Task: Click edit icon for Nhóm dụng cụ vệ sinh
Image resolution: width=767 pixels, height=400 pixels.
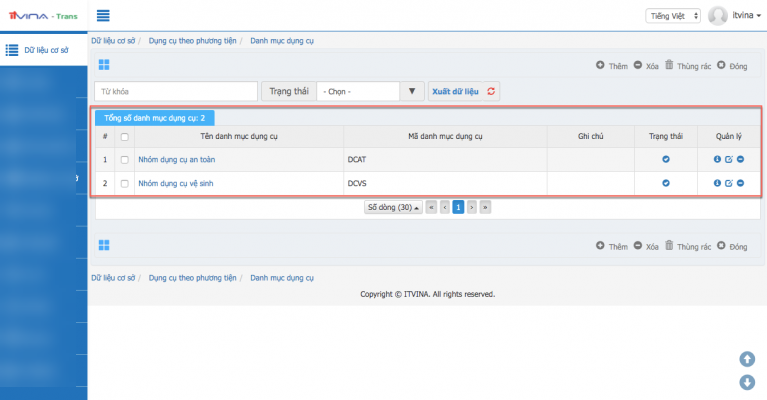Action: coord(728,183)
